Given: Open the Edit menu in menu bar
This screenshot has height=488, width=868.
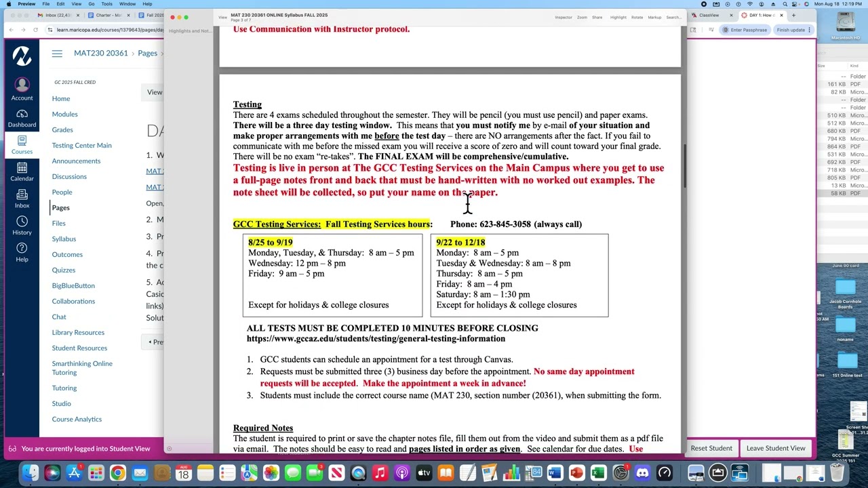Looking at the screenshot, I should click(x=60, y=4).
